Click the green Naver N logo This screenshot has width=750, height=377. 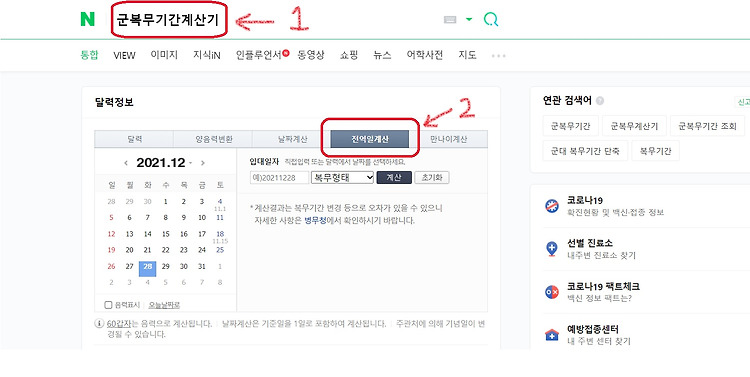tap(88, 19)
